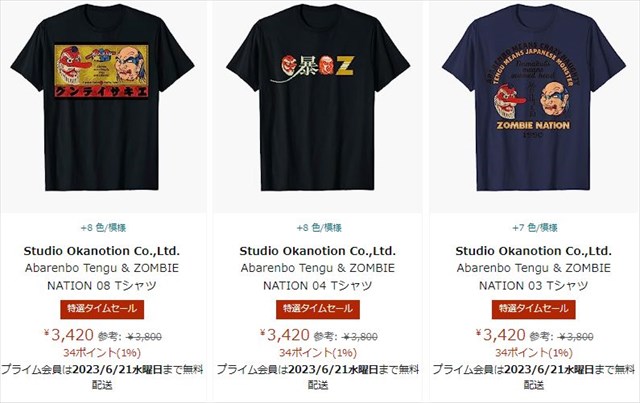
Task: Open Abarenbo Tengu NATION 04 Tシャツ title
Action: (318, 277)
